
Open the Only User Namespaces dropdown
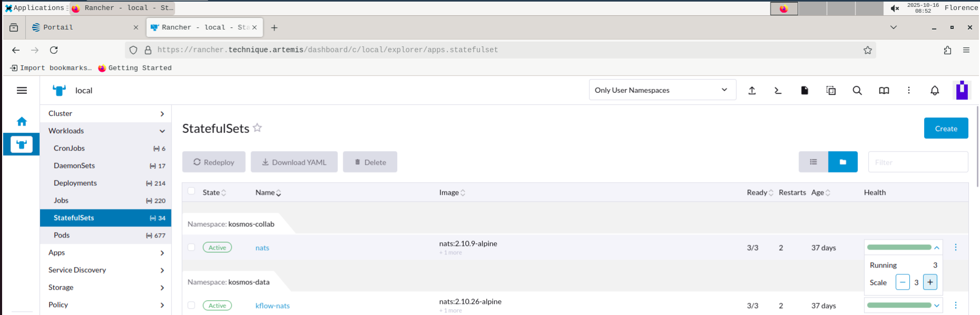662,90
